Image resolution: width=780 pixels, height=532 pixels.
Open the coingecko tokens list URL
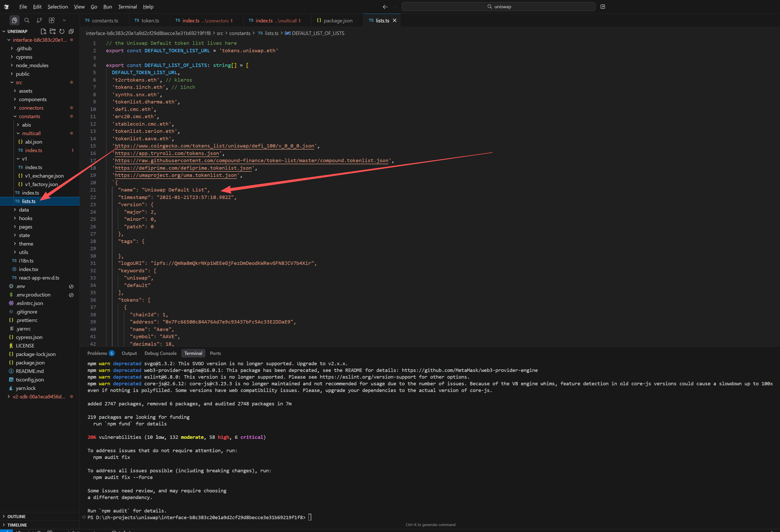click(x=214, y=146)
